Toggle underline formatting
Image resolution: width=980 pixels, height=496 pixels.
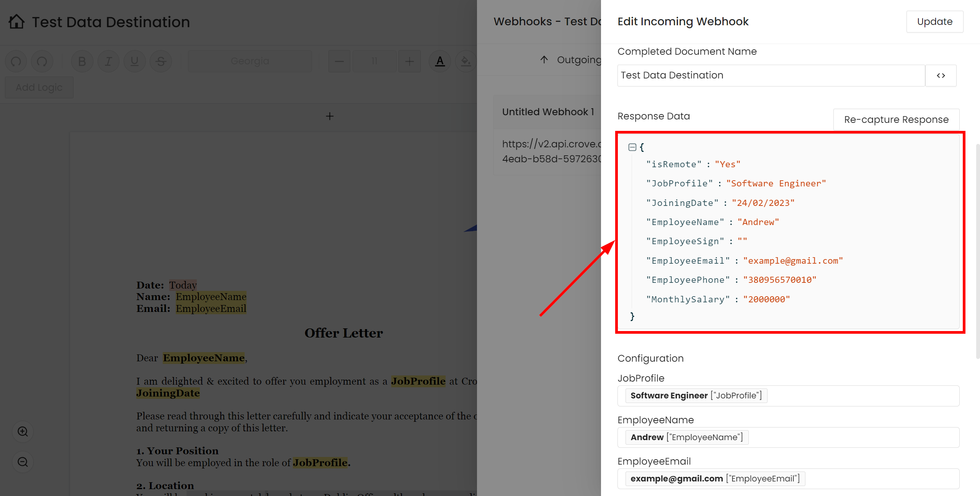(134, 61)
